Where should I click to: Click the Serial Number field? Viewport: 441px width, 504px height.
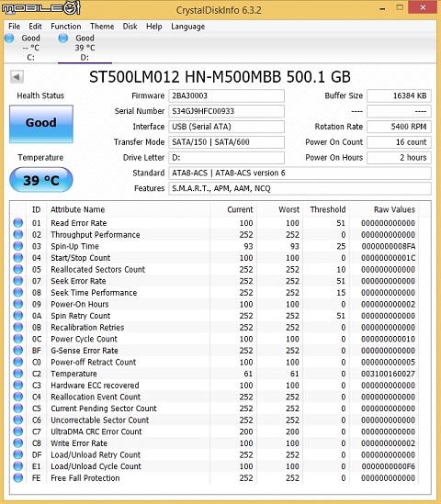tap(226, 111)
